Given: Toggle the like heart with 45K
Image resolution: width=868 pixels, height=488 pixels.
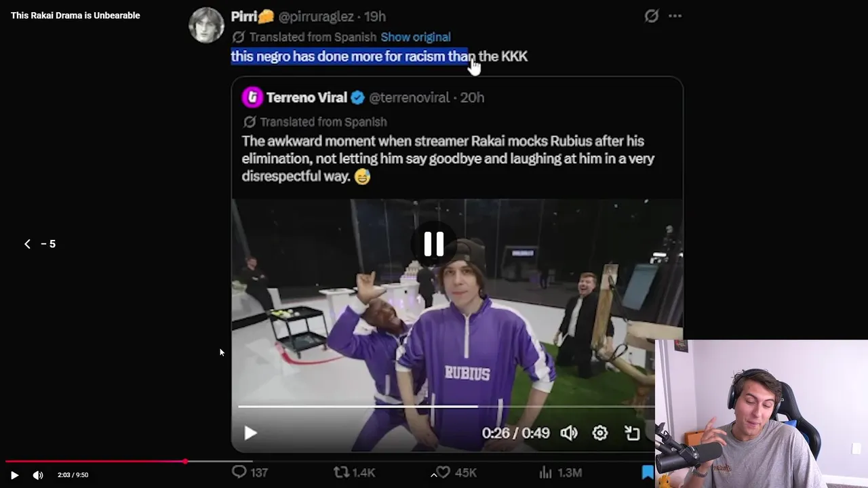Looking at the screenshot, I should coord(443,472).
